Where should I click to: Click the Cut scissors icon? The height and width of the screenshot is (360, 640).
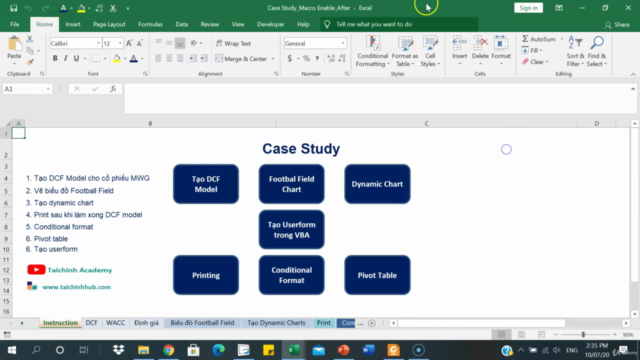pos(29,40)
